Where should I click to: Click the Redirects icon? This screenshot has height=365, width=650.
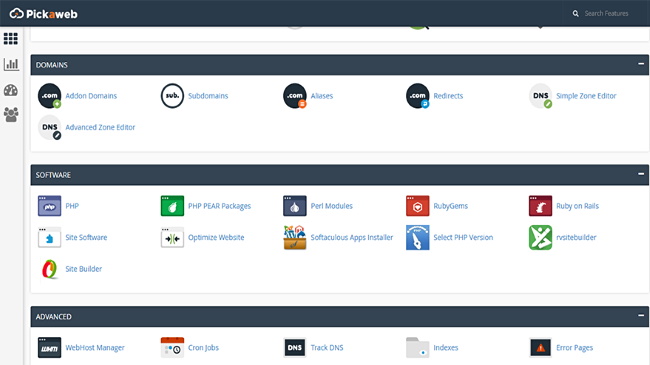(x=417, y=96)
